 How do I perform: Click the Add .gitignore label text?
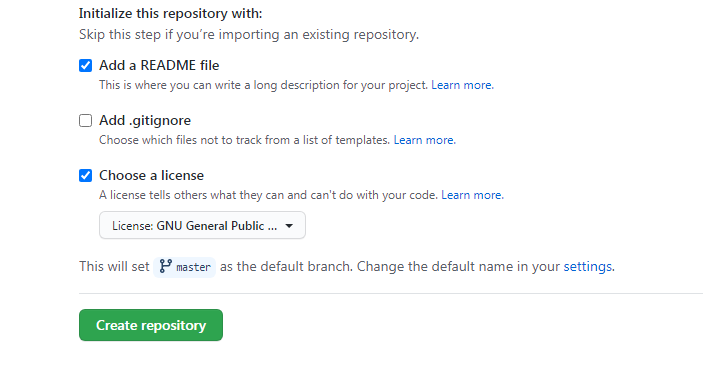tap(145, 121)
